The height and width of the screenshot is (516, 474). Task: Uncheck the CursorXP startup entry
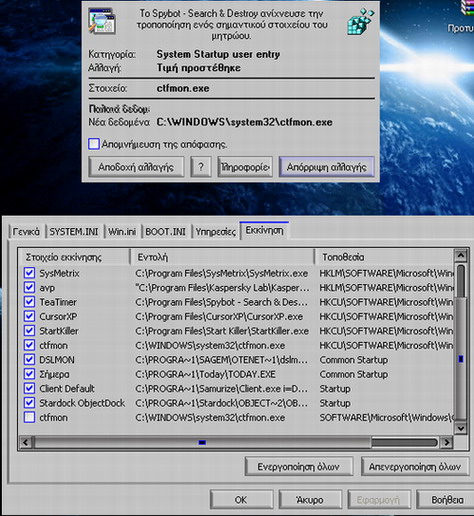click(x=29, y=316)
